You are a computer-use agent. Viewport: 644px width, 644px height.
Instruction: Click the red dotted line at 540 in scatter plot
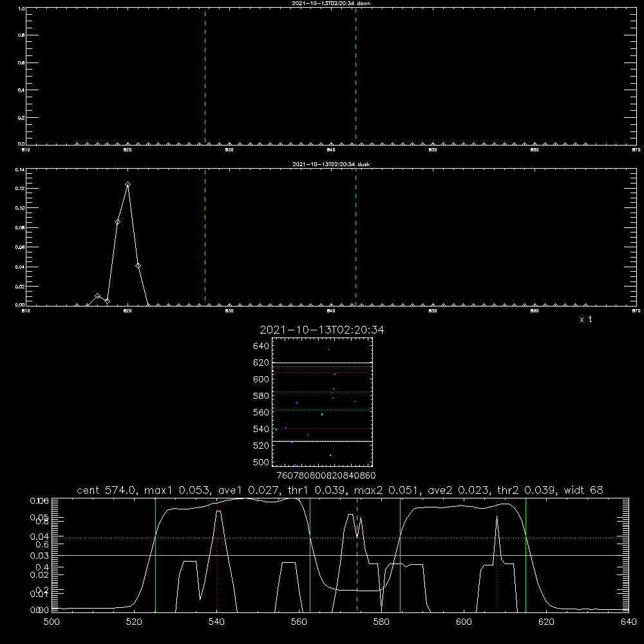tap(323, 429)
